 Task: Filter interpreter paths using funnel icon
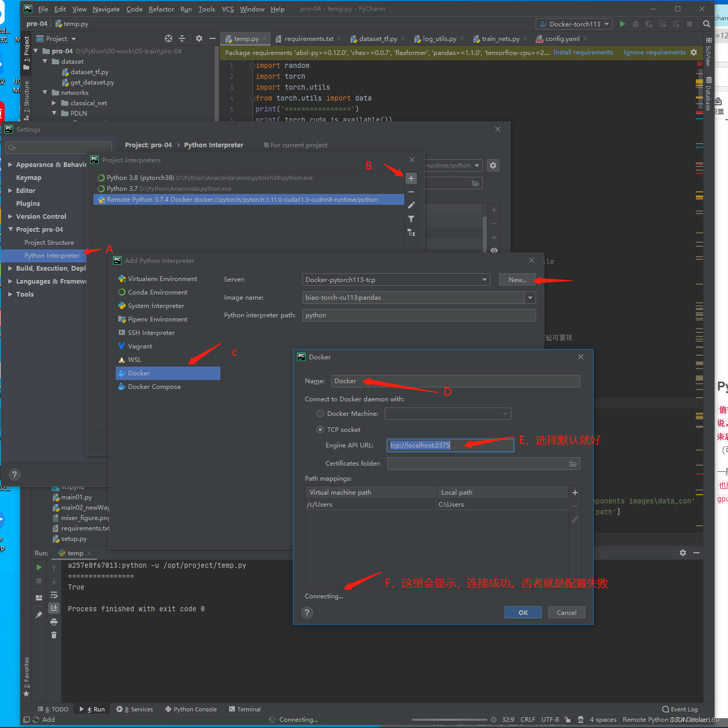coord(411,219)
